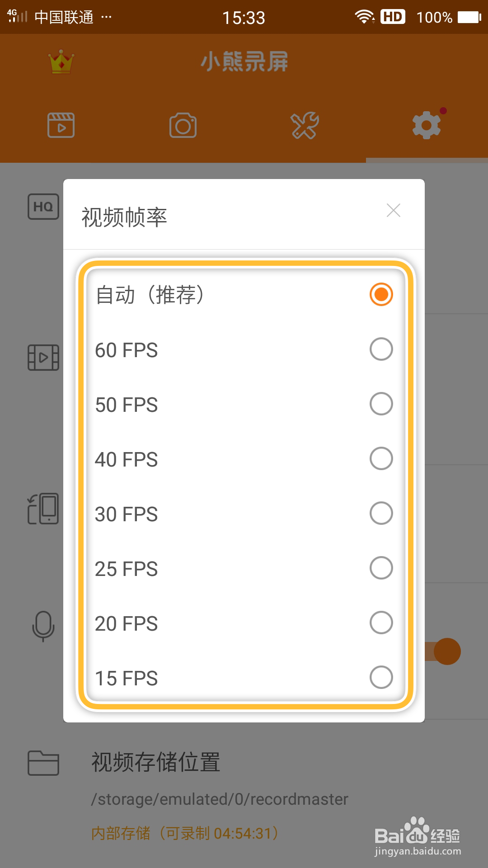Select the 20 FPS option
The width and height of the screenshot is (488, 868).
click(381, 623)
